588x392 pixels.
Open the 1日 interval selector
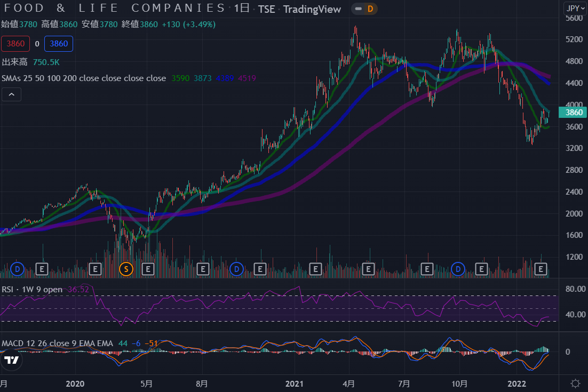[241, 9]
